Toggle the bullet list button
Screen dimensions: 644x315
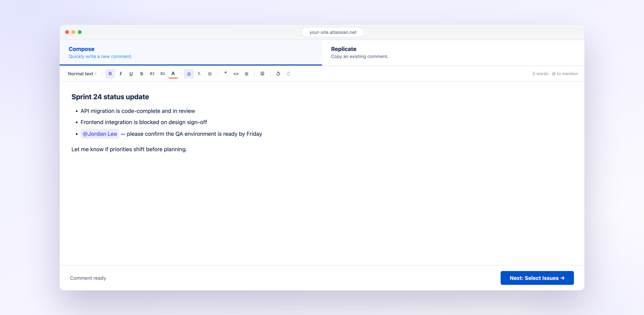[189, 73]
